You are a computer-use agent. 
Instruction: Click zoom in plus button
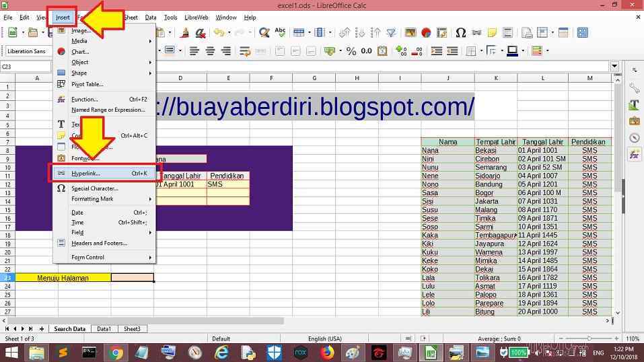[x=616, y=338]
